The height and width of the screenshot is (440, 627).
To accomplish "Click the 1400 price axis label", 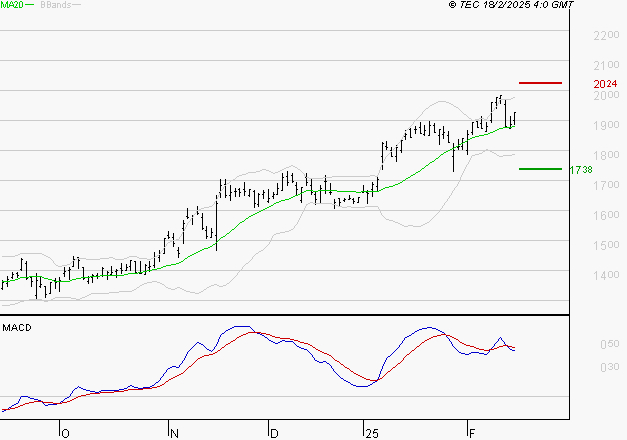I will 606,275.
